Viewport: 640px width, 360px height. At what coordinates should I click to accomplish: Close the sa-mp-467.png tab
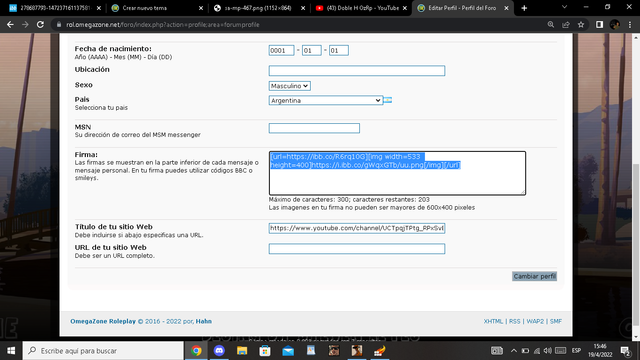[303, 8]
